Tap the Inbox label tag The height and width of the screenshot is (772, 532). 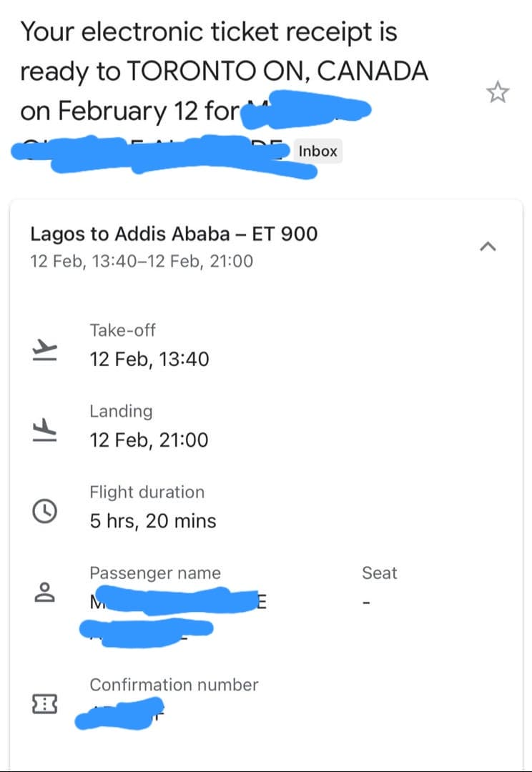317,152
